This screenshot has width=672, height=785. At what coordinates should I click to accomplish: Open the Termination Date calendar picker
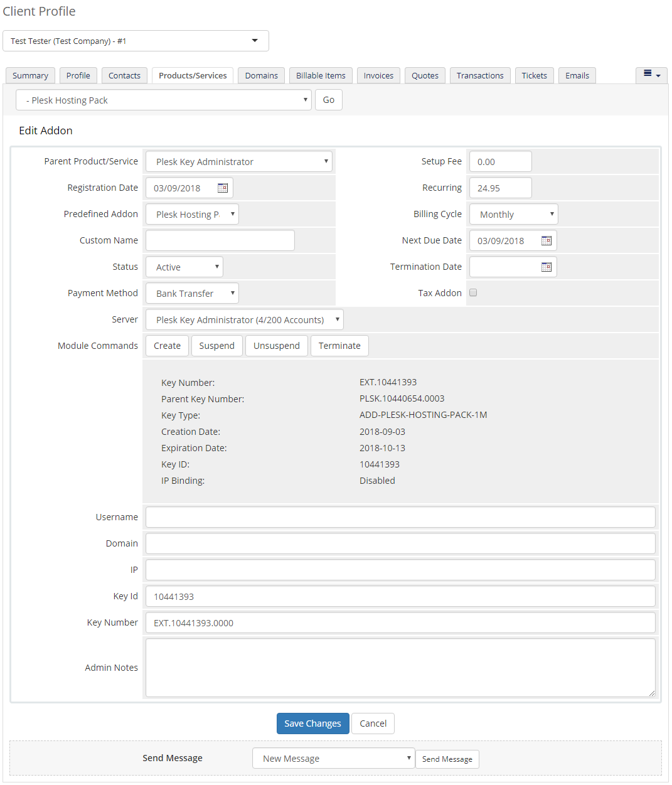pyautogui.click(x=546, y=267)
